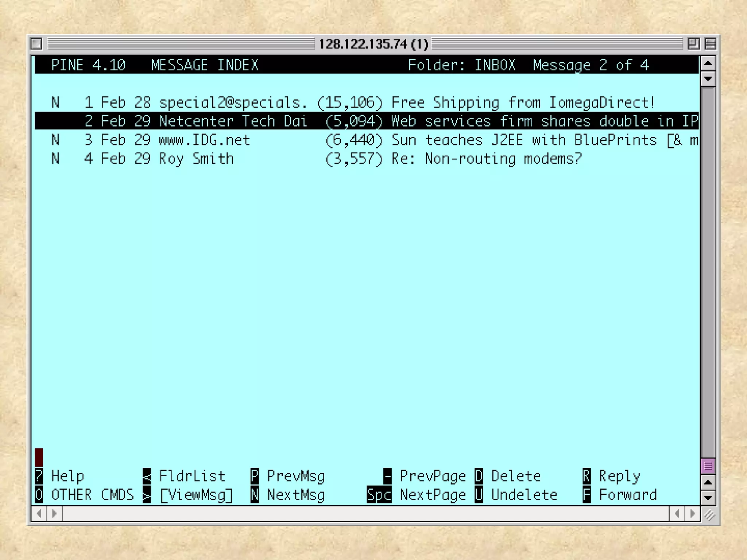Click the top scroll-up arrow

[x=708, y=64]
